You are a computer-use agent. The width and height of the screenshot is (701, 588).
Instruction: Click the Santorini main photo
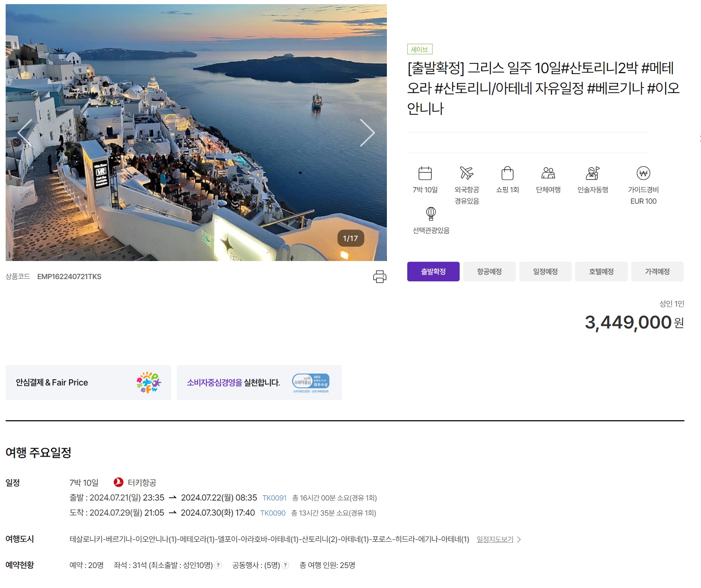tap(196, 132)
